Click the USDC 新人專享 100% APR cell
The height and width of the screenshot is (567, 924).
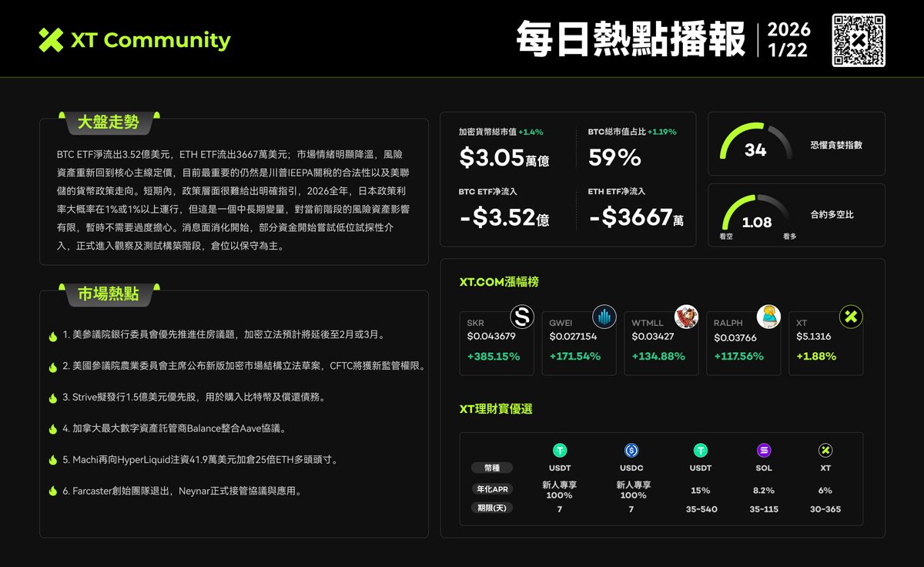point(633,490)
